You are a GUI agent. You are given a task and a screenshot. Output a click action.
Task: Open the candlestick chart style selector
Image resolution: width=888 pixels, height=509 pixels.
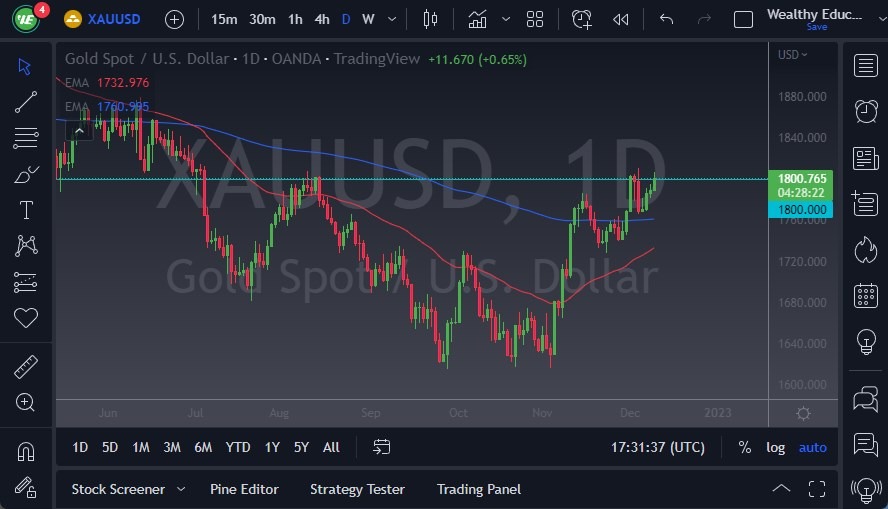pyautogui.click(x=430, y=20)
